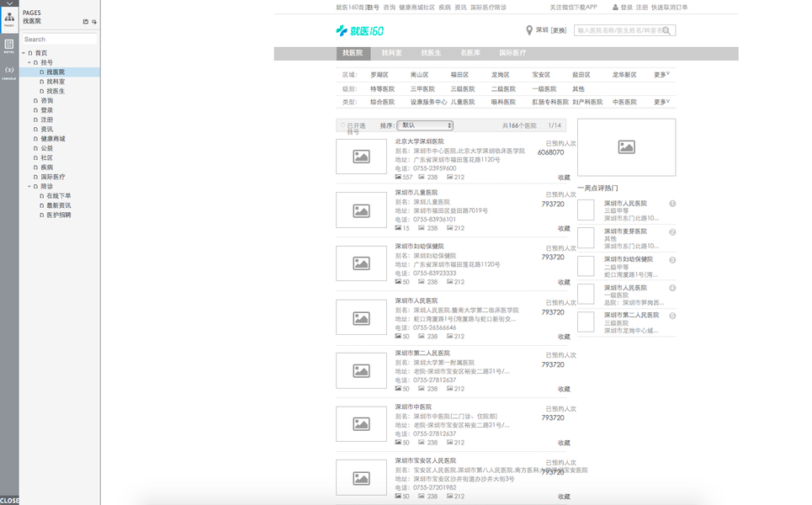Click the 登录 link in top bar
The image size is (812, 505).
tap(627, 8)
